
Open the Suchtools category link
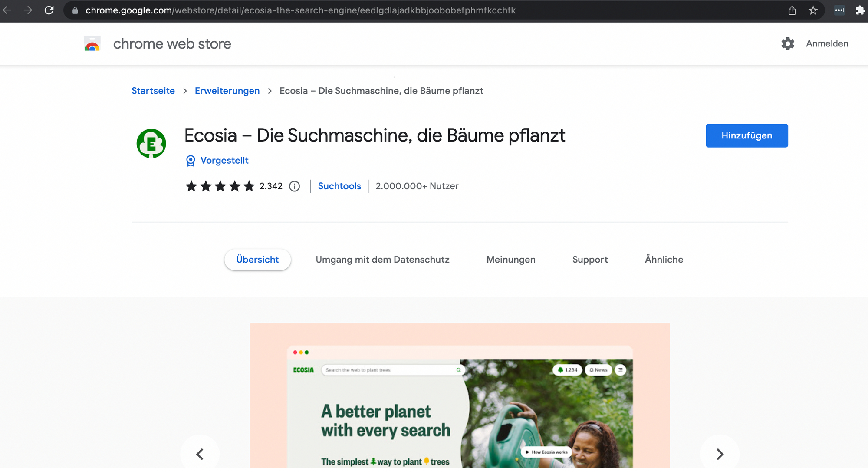339,186
